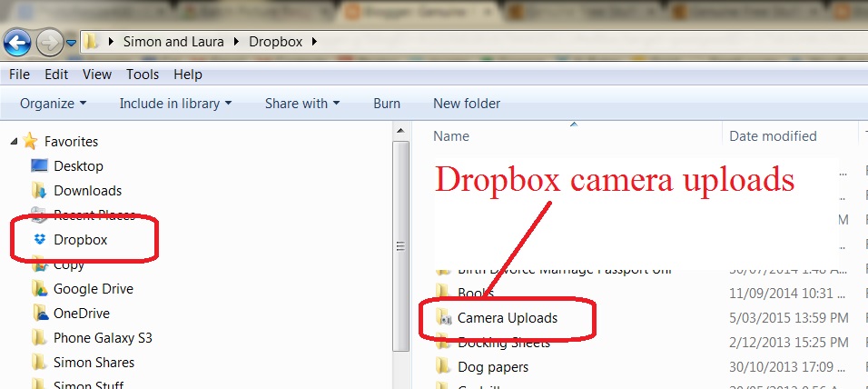Open the recent locations dropdown arrow
868x389 pixels.
(71, 43)
